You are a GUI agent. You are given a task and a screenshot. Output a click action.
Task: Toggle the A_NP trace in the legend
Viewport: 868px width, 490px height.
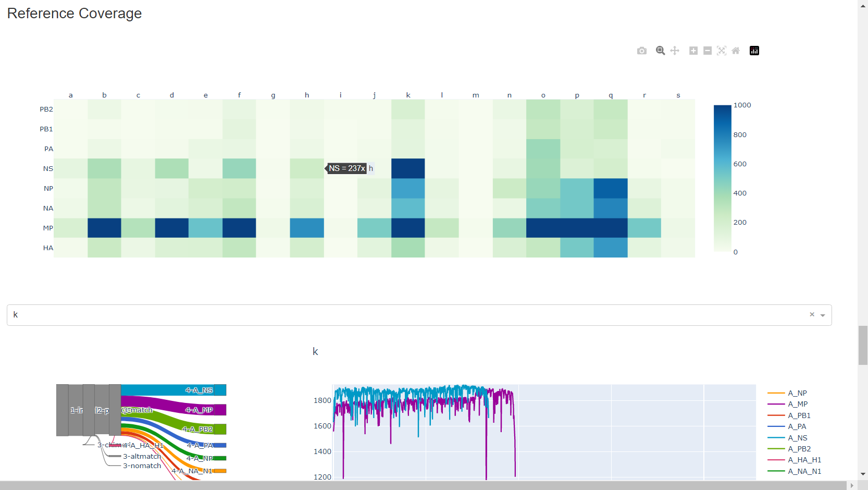pyautogui.click(x=797, y=393)
